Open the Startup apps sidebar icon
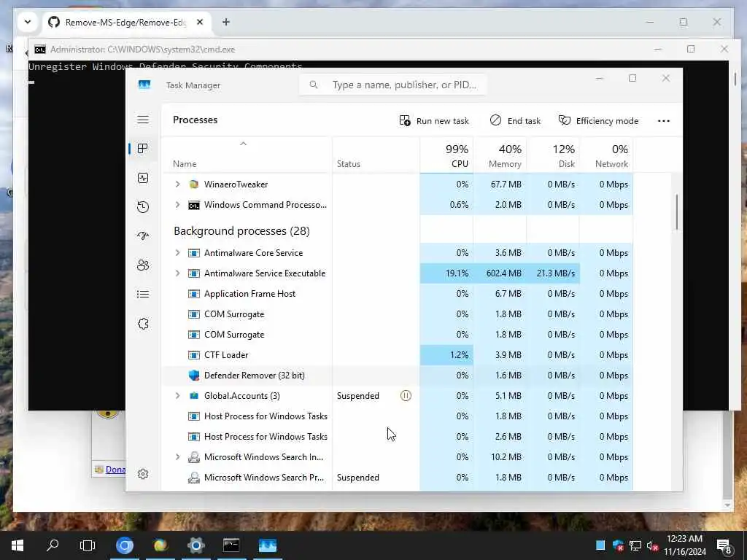 click(x=143, y=236)
